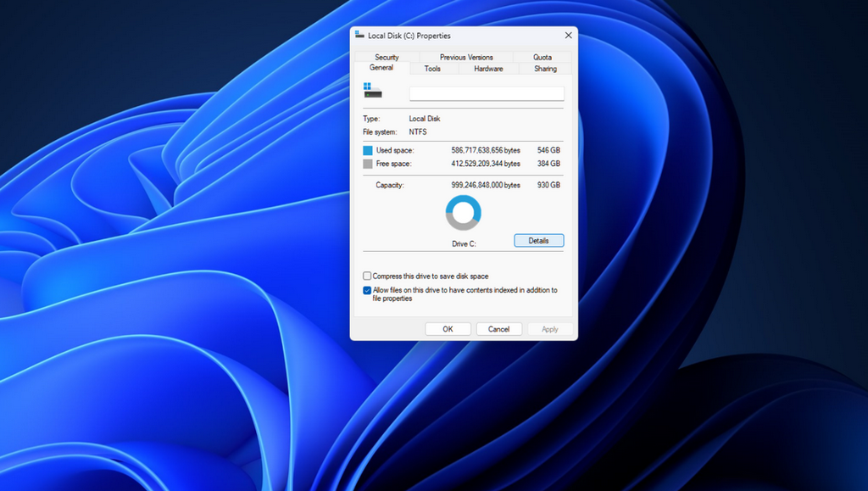Go to the Tools tab
The image size is (868, 491).
pos(432,69)
